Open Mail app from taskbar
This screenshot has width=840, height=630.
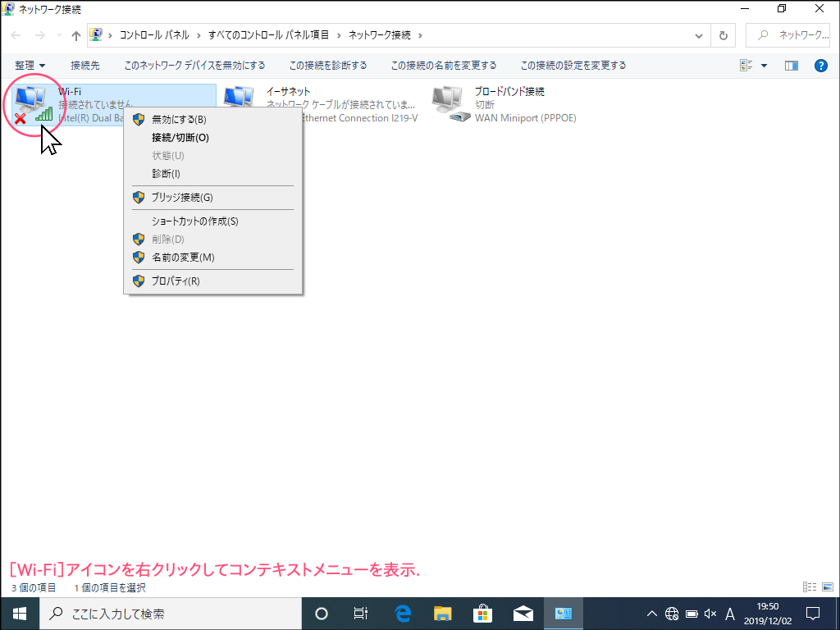coord(523,614)
